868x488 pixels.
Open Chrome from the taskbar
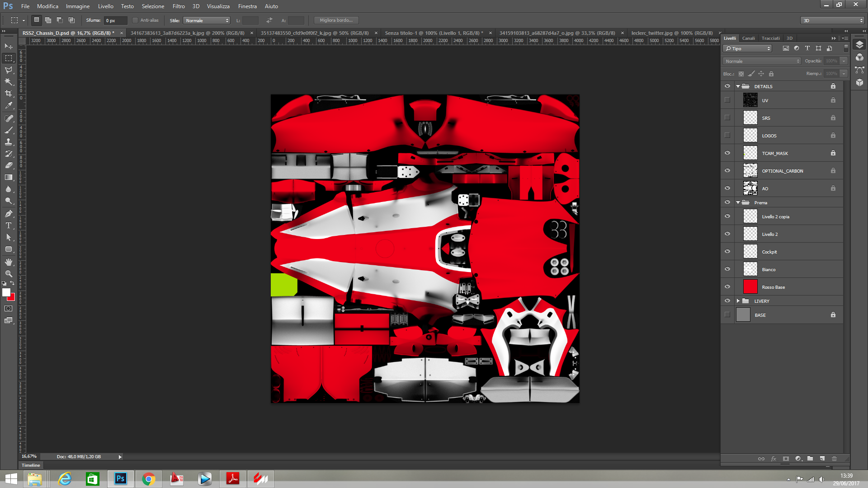(x=149, y=479)
